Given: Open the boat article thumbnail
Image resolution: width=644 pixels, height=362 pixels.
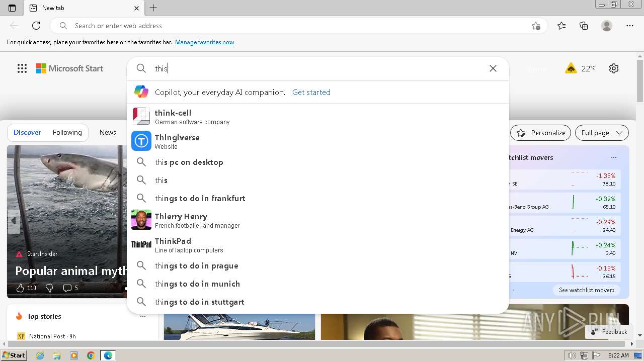Looking at the screenshot, I should coord(239,327).
